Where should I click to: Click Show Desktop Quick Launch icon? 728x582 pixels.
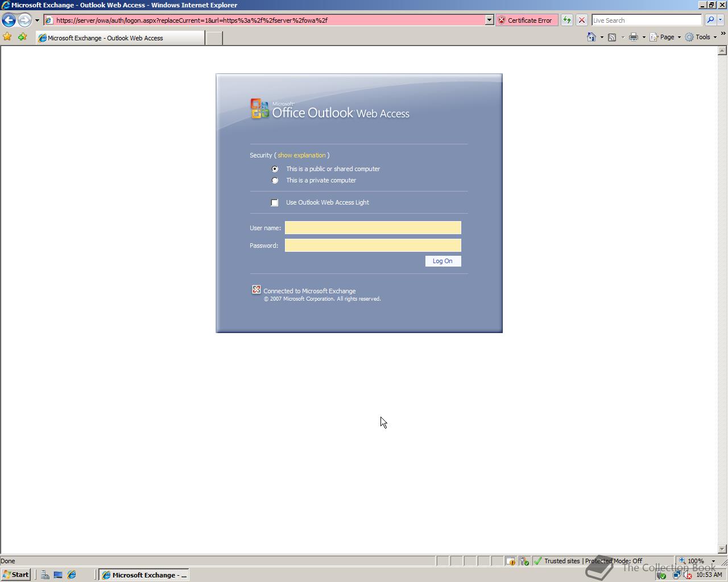pyautogui.click(x=58, y=575)
